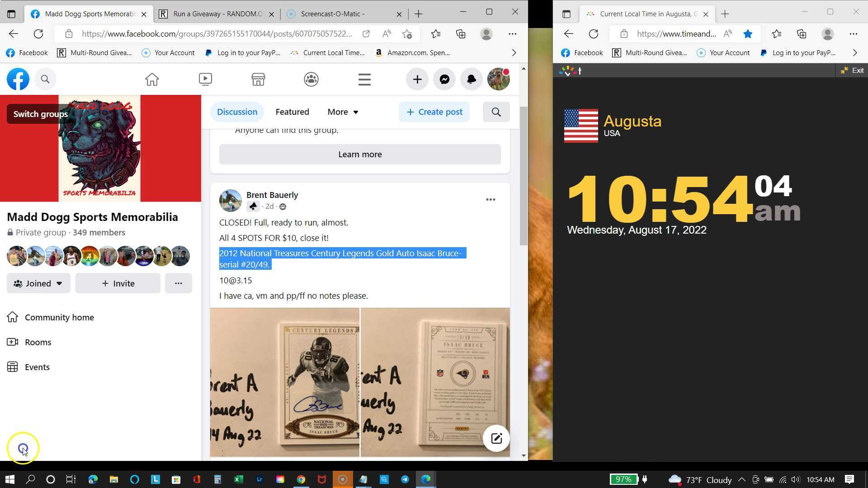Exit full screen clock view
Screen dimensions: 868x488
click(x=852, y=70)
